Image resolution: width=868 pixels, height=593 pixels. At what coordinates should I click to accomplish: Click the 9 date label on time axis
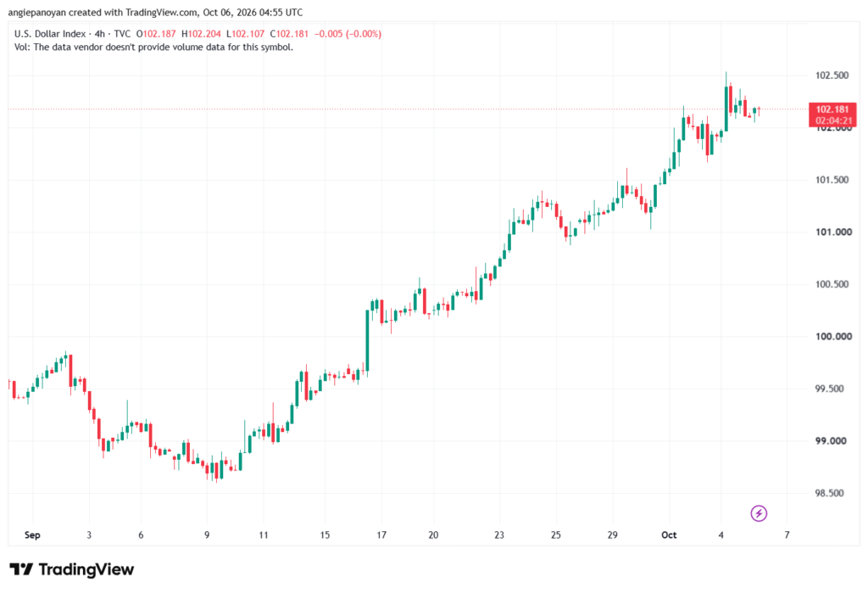point(207,534)
